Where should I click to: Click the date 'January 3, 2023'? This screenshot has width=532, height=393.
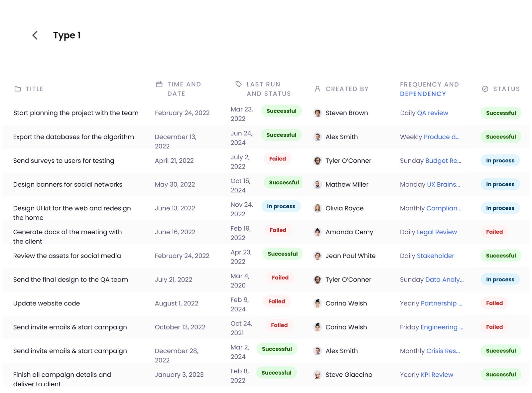pos(179,374)
